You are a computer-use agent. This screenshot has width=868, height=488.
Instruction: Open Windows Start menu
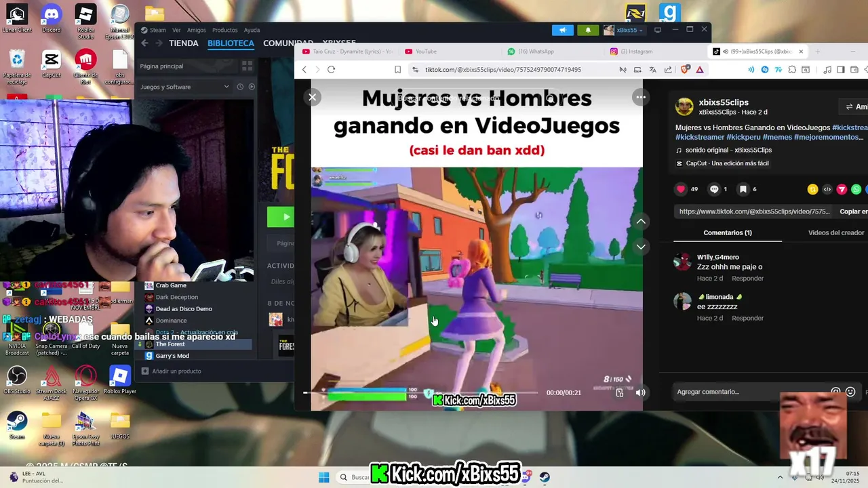(x=324, y=477)
